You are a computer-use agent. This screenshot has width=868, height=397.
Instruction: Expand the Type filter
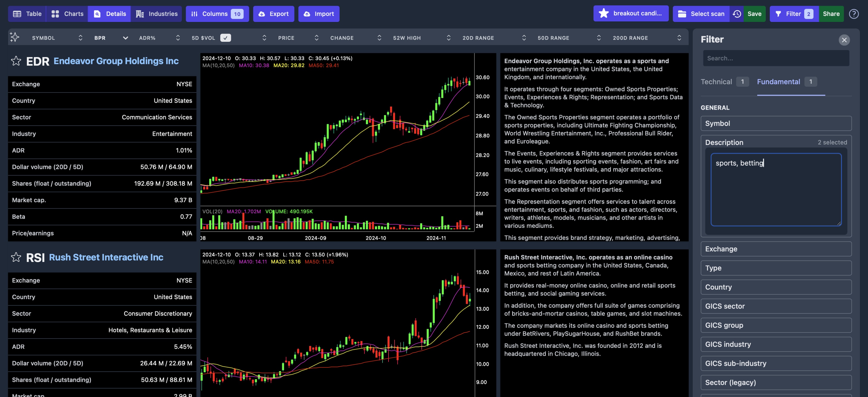coord(776,268)
